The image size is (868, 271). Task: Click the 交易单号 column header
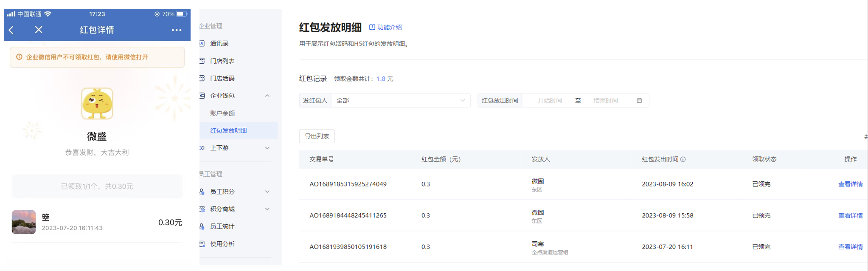(x=321, y=159)
